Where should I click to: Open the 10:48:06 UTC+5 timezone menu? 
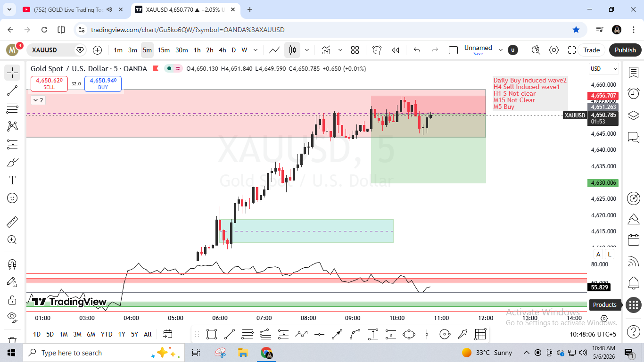point(593,334)
